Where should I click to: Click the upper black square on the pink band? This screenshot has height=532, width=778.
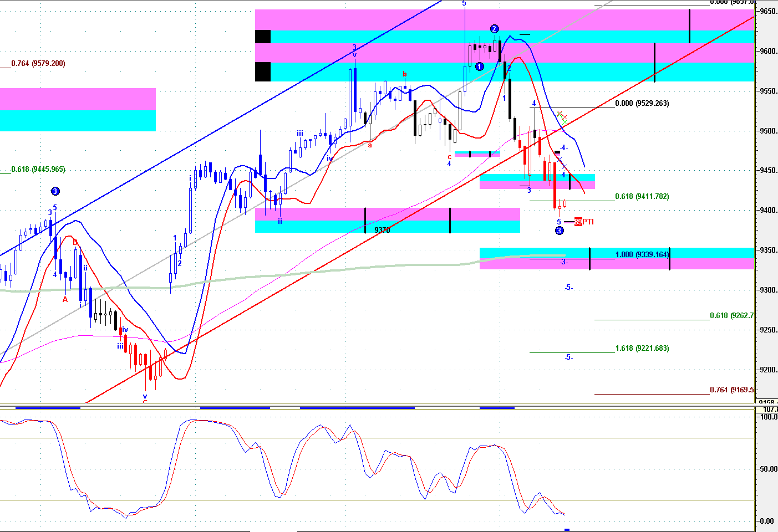coord(263,37)
